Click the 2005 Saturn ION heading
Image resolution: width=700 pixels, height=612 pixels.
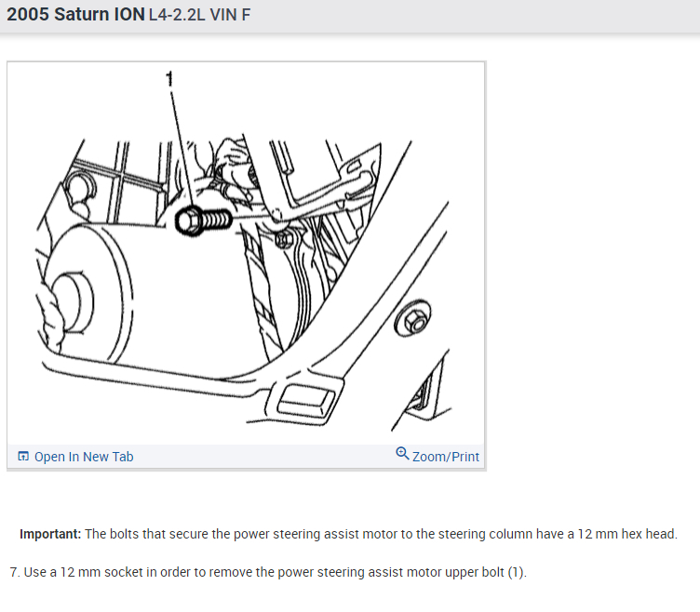point(75,15)
